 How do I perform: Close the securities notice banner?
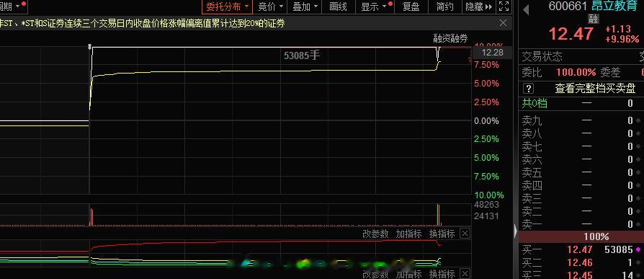click(x=503, y=23)
